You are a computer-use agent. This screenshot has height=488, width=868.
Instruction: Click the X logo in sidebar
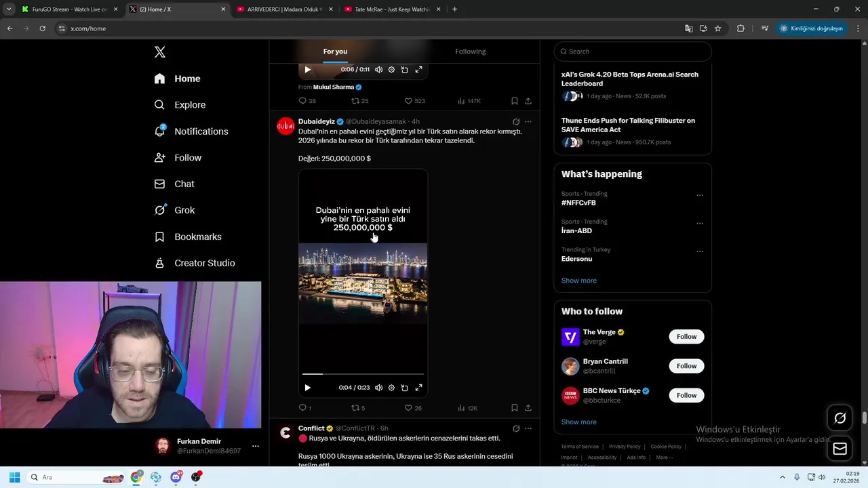pyautogui.click(x=160, y=52)
